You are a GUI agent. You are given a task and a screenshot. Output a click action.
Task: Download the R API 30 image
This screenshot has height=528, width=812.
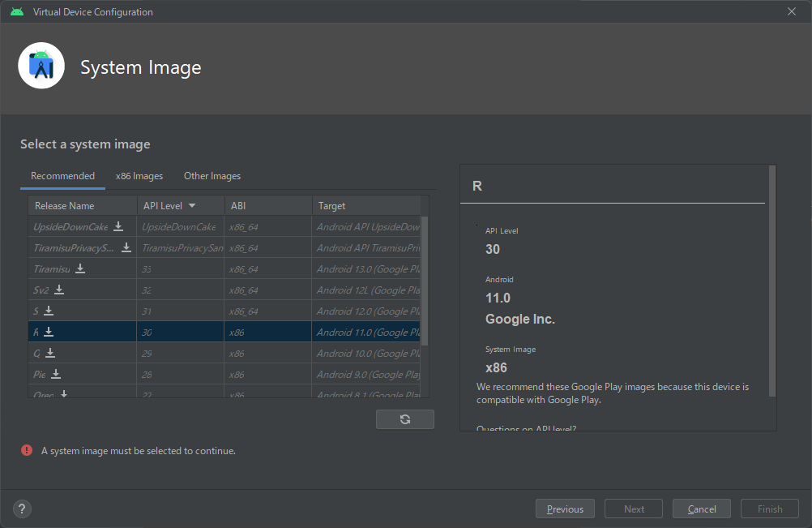(x=49, y=332)
